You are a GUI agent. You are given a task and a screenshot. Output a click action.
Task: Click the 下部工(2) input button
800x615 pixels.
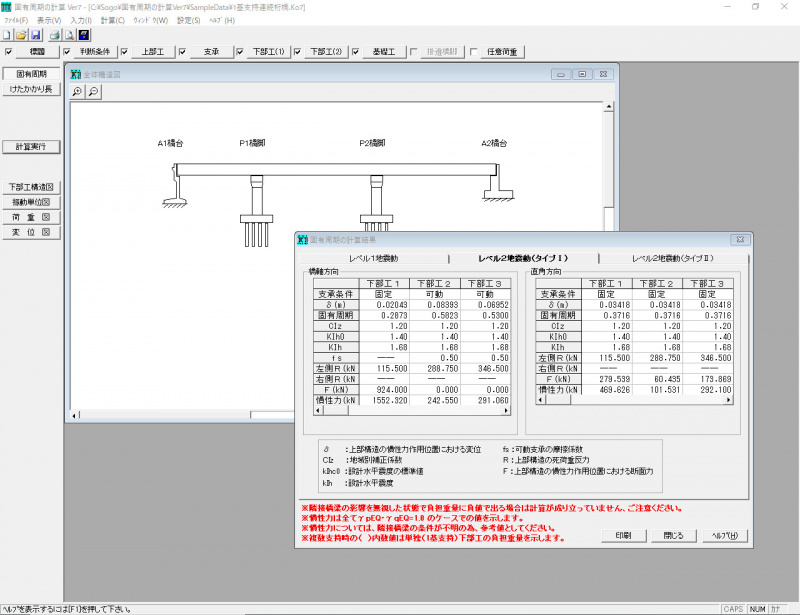(x=326, y=52)
